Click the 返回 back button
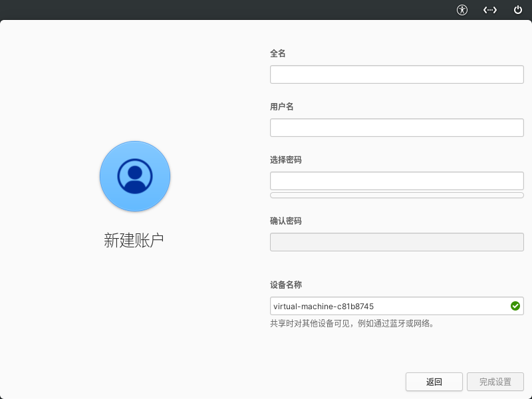 434,382
